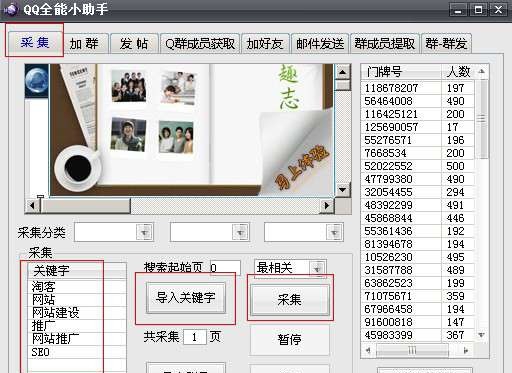Switch to the 群成员提取 tab

point(385,44)
